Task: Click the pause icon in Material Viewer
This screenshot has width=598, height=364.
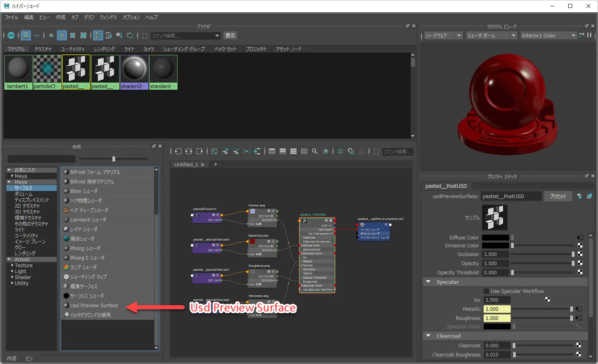Action: (589, 35)
